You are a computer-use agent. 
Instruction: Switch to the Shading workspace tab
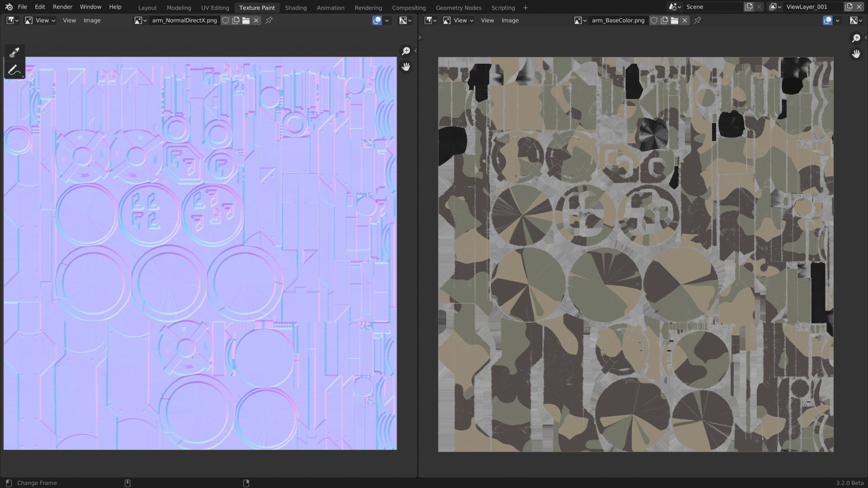(296, 8)
